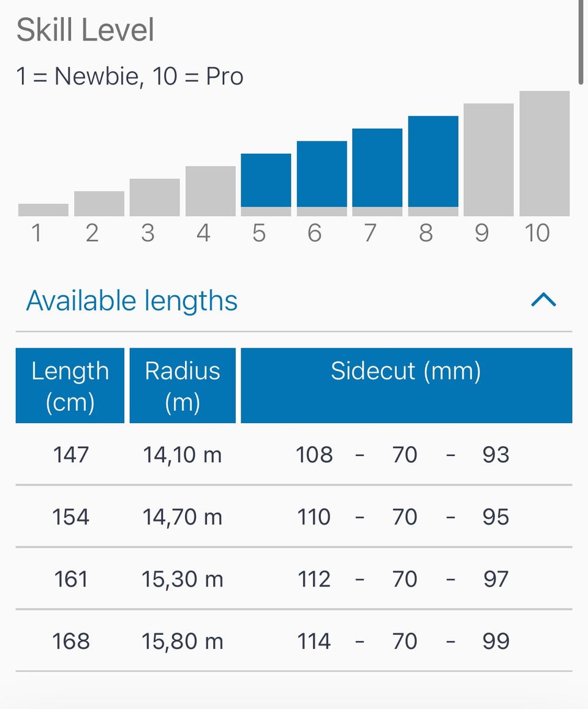Click the Skill Level heading text

85,30
